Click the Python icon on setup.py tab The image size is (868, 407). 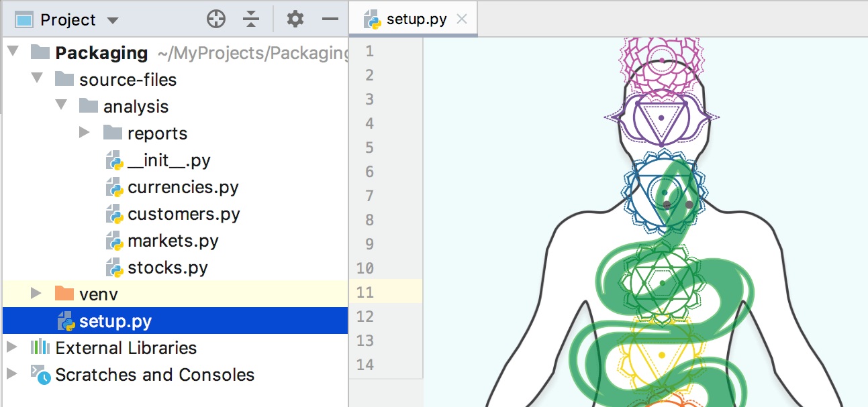click(373, 19)
